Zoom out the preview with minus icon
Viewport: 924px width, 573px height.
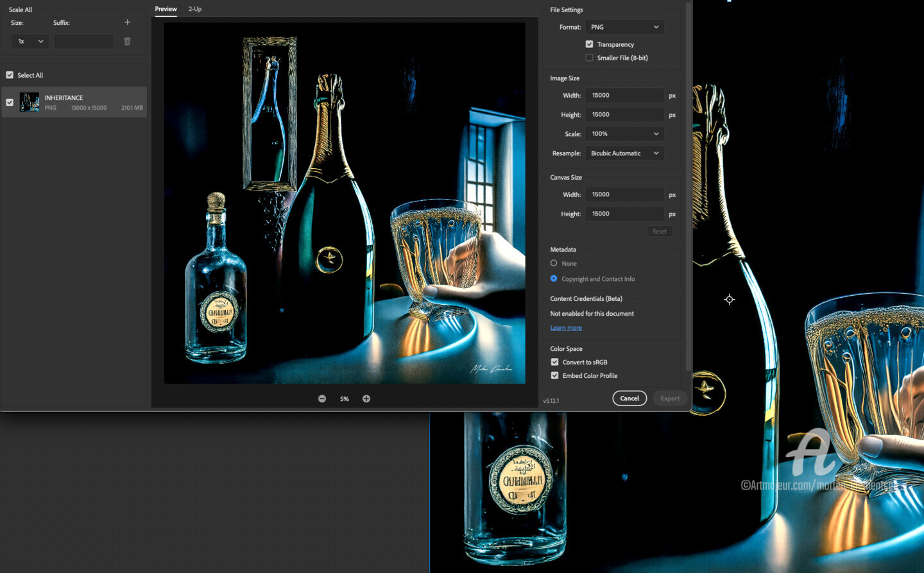[x=322, y=398]
